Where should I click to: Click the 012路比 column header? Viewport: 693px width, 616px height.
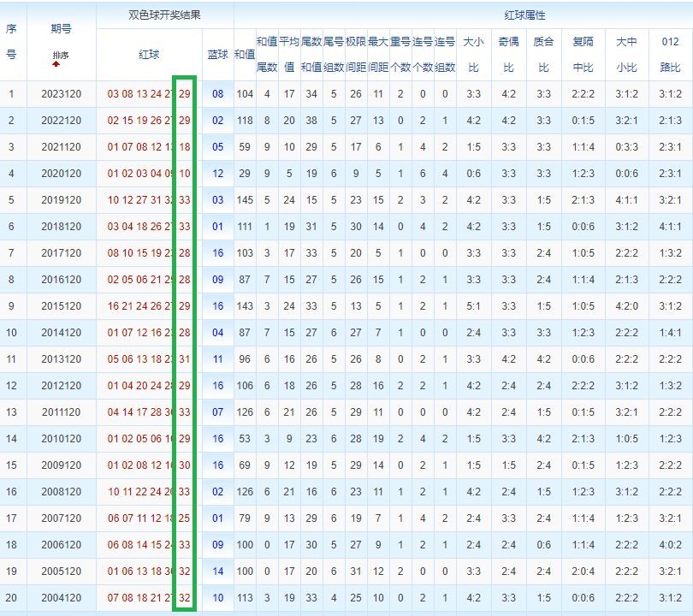pos(671,55)
